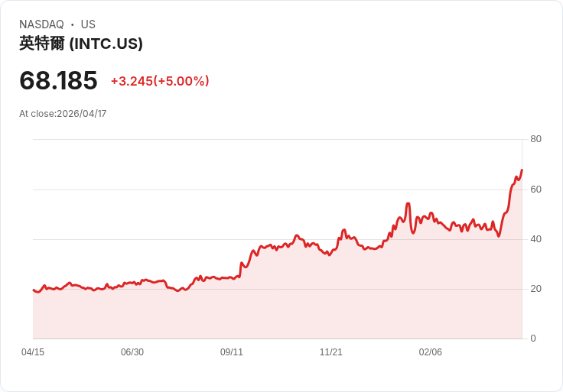Image resolution: width=563 pixels, height=392 pixels.
Task: Click the 68.185 current price
Action: [x=58, y=80]
